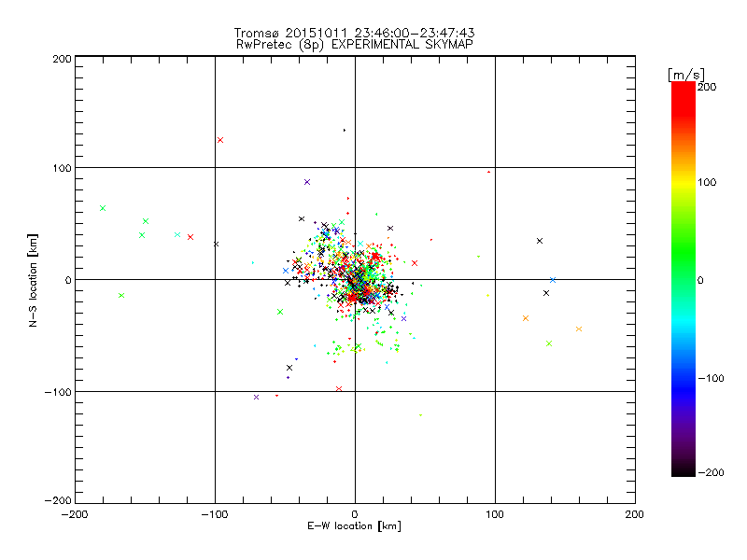Click N-S axis tick label -200

tap(58, 500)
